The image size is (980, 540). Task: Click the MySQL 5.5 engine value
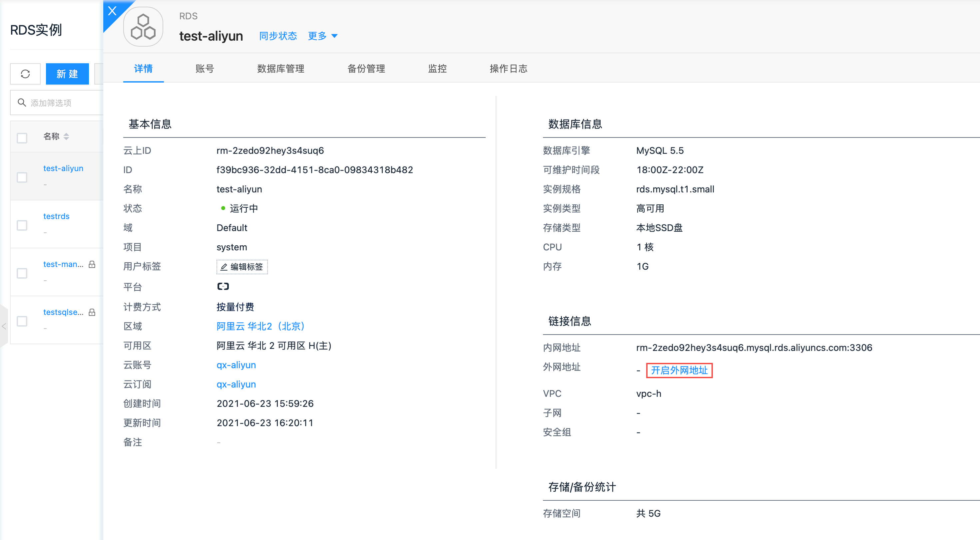(660, 150)
